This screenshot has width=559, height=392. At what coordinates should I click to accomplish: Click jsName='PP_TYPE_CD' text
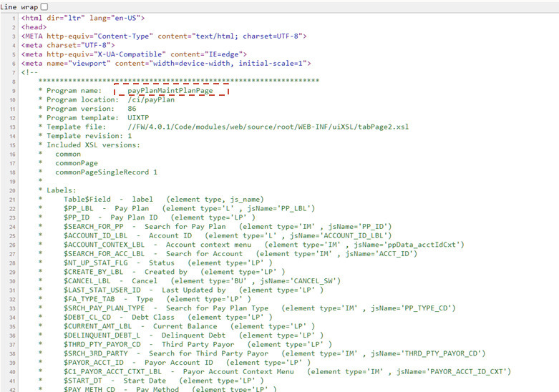(412, 308)
